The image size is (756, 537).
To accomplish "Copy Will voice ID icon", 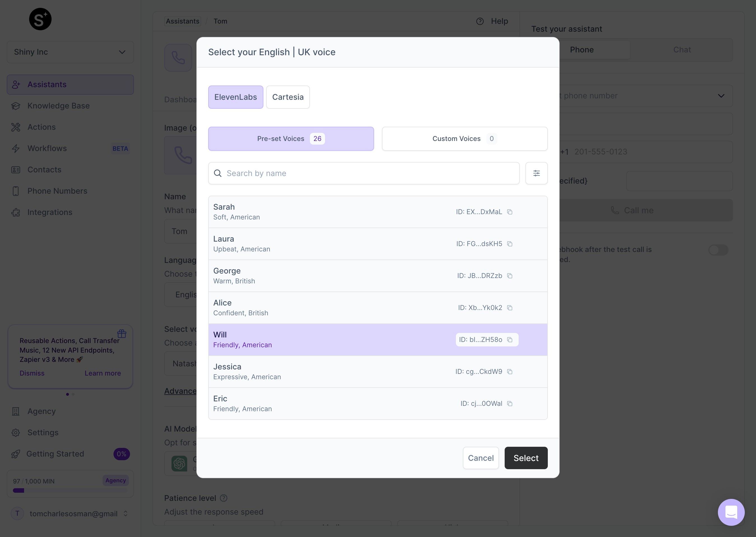I will pos(510,339).
